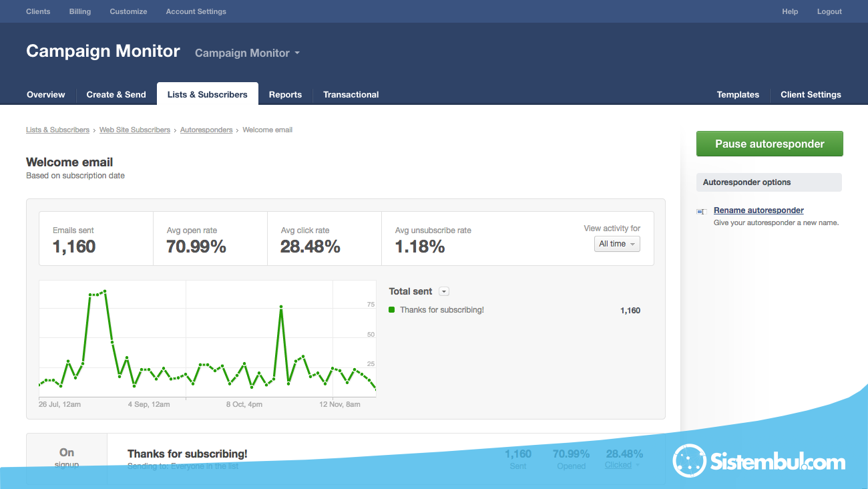Viewport: 868px width, 489px height.
Task: Click the Thanks for subscribing! legend label
Action: click(442, 310)
